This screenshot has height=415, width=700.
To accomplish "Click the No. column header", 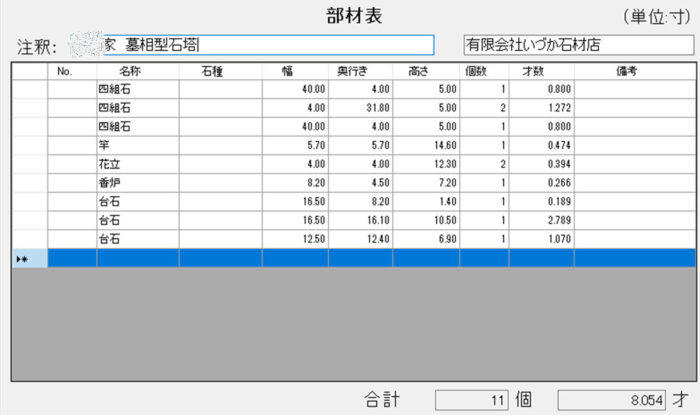I will coord(71,71).
